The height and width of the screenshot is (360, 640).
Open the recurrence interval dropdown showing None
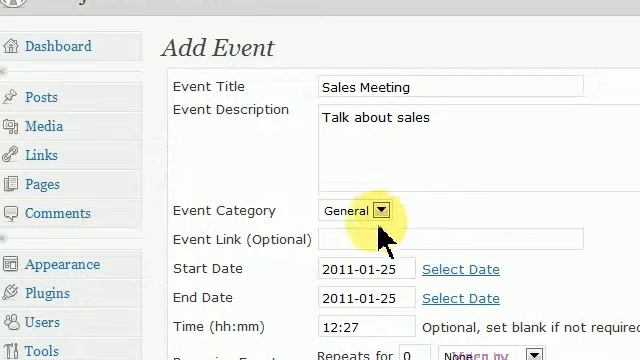(492, 354)
